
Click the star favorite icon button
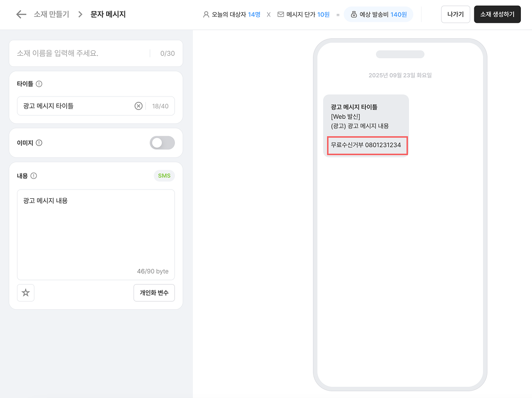click(x=26, y=293)
